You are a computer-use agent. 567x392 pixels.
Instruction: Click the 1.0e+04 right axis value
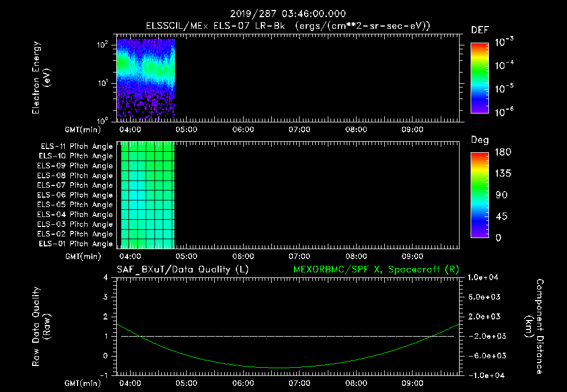coord(483,278)
